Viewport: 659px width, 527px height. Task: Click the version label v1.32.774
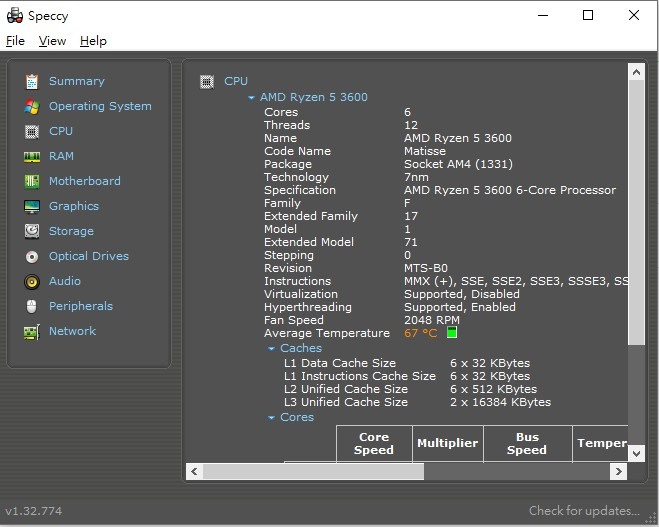(34, 511)
